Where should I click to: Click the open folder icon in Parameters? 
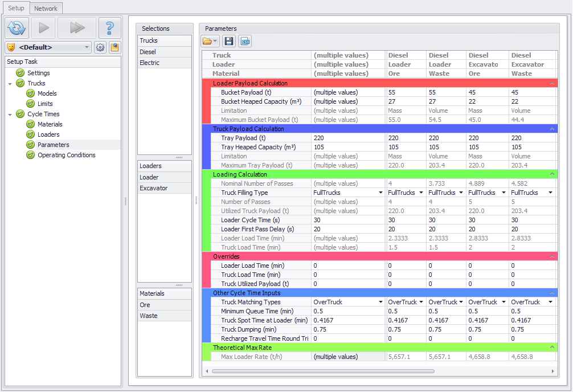click(210, 41)
